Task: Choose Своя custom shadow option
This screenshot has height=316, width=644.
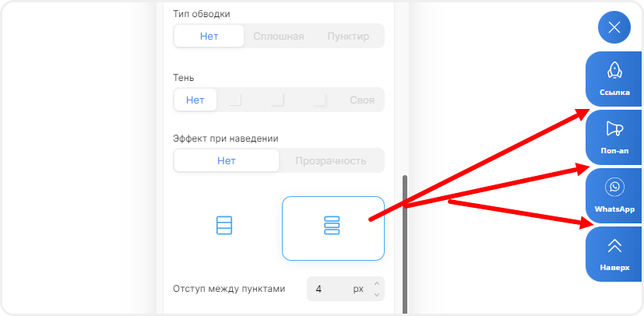Action: coord(362,100)
